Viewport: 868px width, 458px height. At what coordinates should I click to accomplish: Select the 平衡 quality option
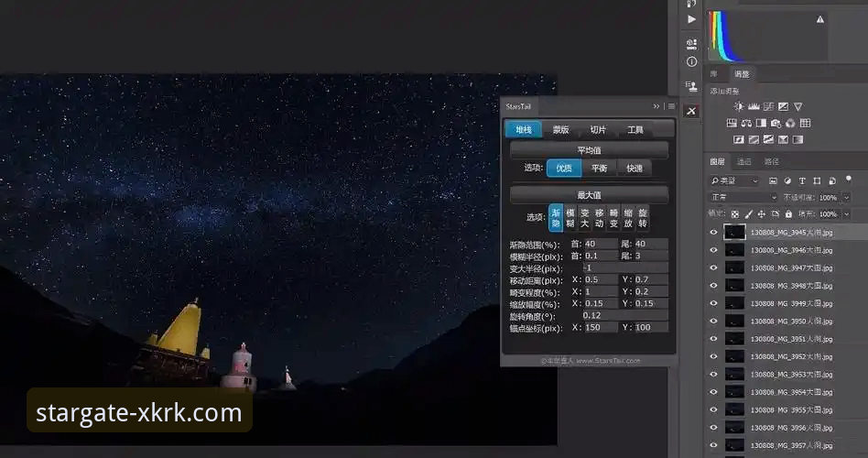click(x=599, y=168)
